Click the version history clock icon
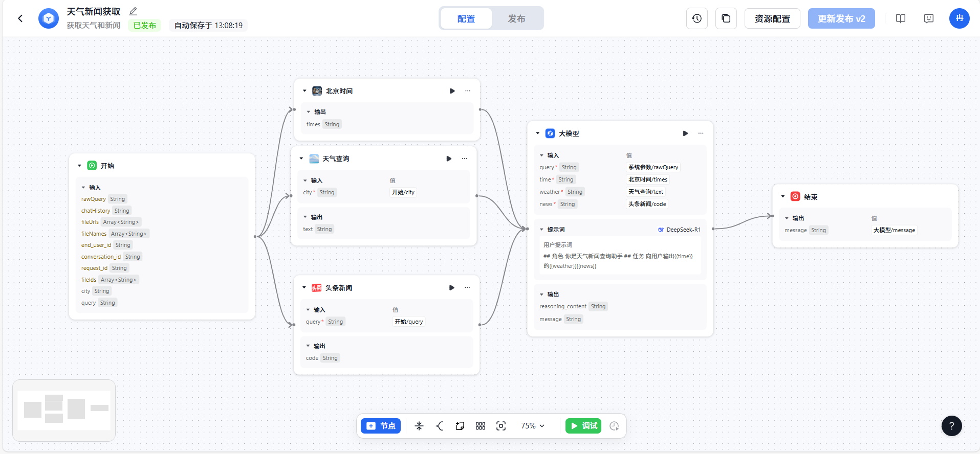 [696, 18]
